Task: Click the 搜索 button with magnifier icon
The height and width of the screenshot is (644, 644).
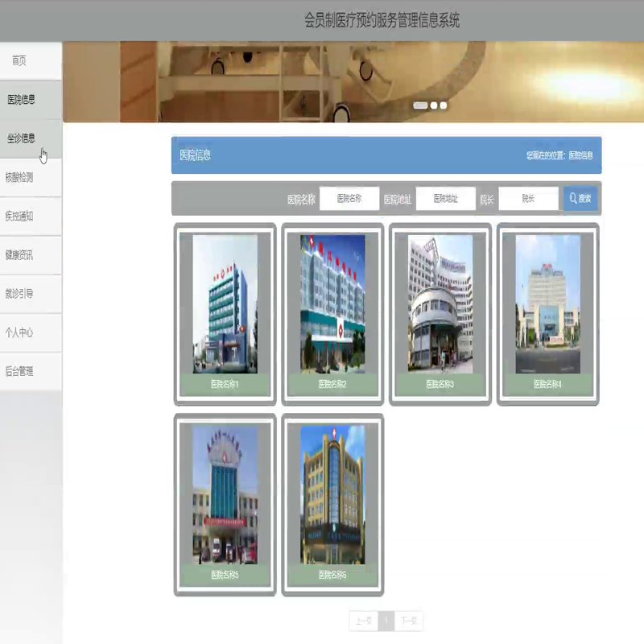Action: point(580,199)
